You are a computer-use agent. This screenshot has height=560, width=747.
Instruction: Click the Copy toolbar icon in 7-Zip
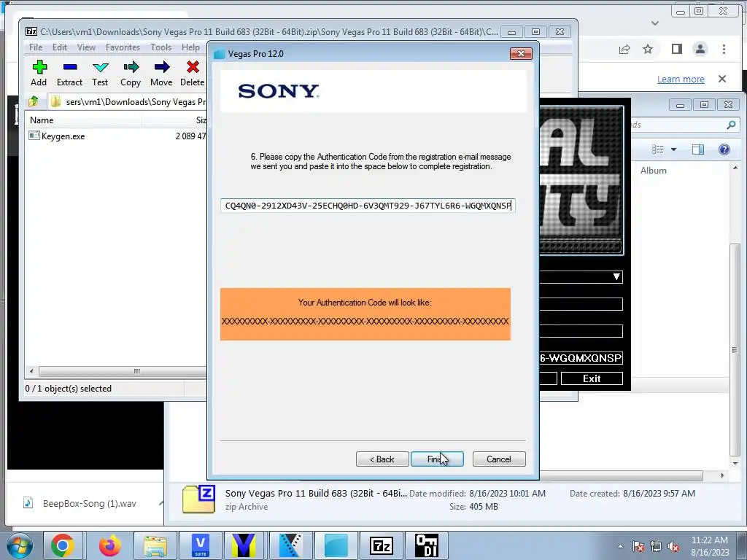131,73
